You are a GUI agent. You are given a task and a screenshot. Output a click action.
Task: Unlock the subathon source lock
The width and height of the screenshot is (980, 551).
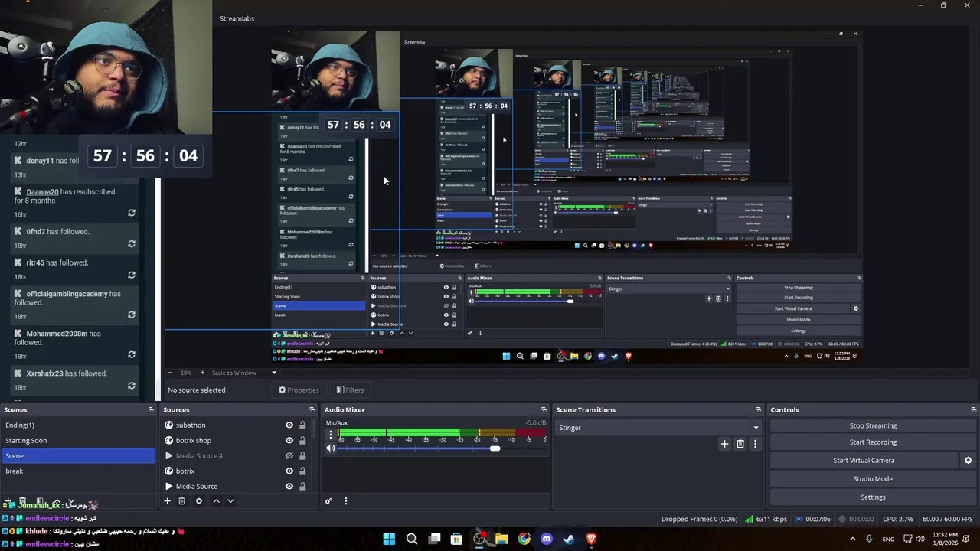(302, 425)
